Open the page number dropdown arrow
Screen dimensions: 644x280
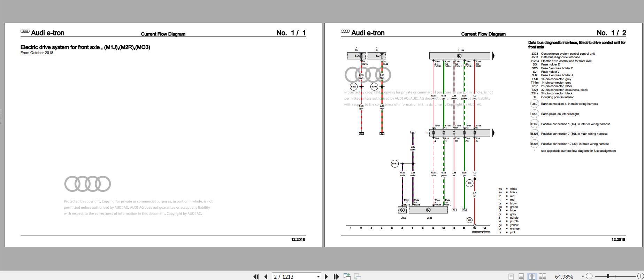318,277
